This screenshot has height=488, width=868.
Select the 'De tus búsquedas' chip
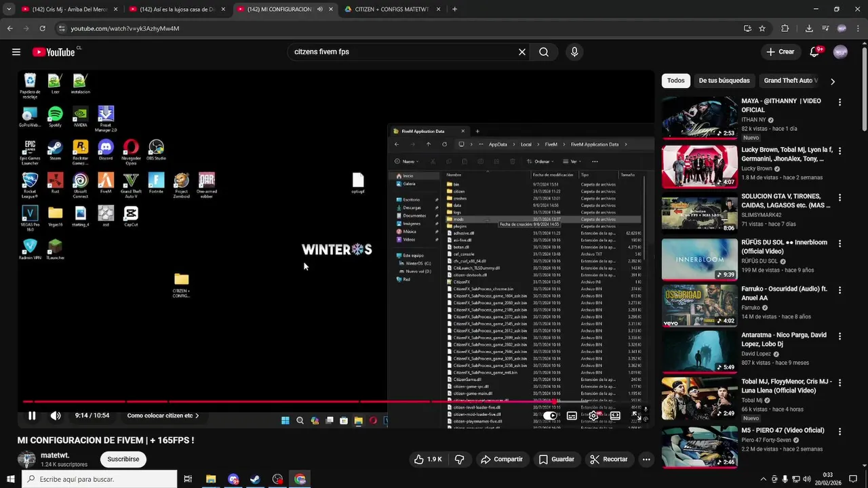coord(724,81)
